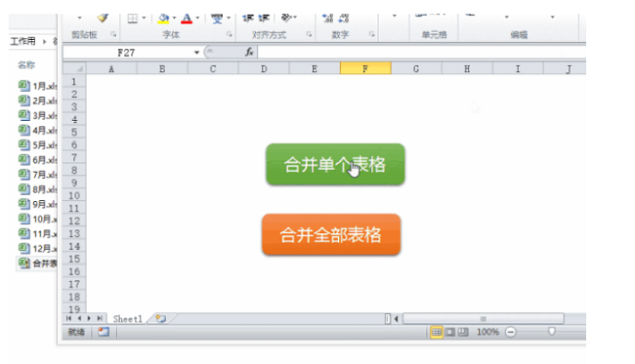Image resolution: width=635 pixels, height=364 pixels.
Task: Open the alignment group dialog launcher
Action: tap(309, 35)
